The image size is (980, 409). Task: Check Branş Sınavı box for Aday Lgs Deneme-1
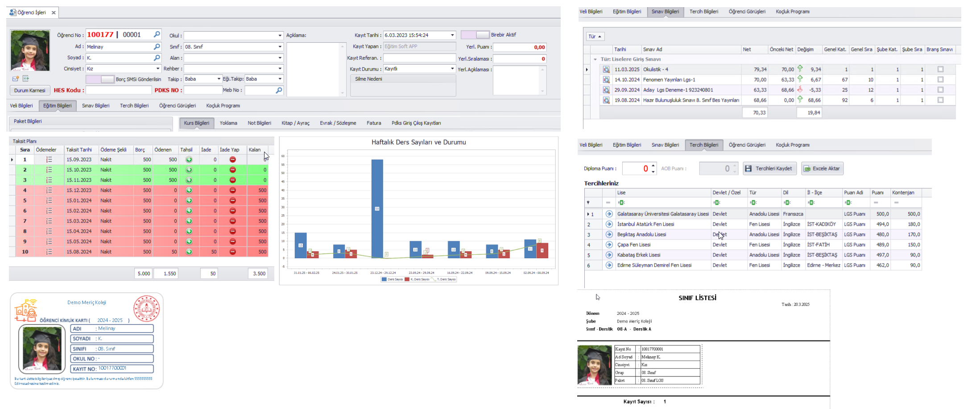pyautogui.click(x=940, y=90)
